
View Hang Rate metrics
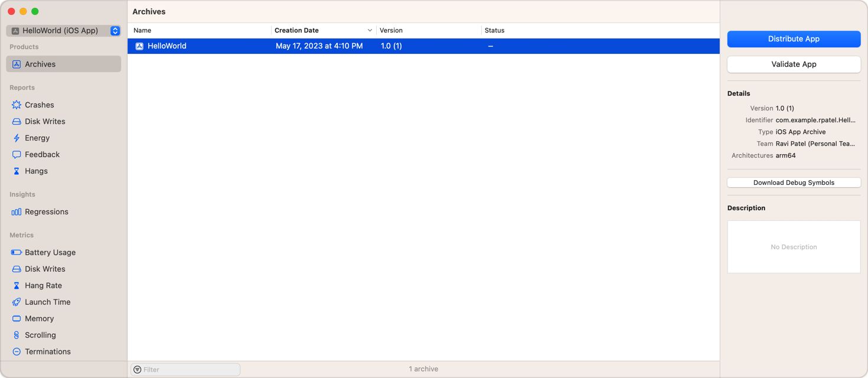[64, 285]
